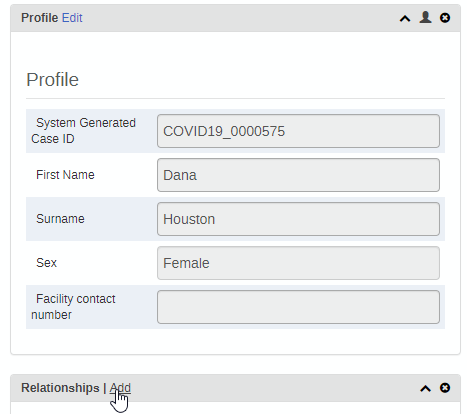Collapse the Relationships panel chevron
This screenshot has height=414, width=467.
(x=425, y=388)
